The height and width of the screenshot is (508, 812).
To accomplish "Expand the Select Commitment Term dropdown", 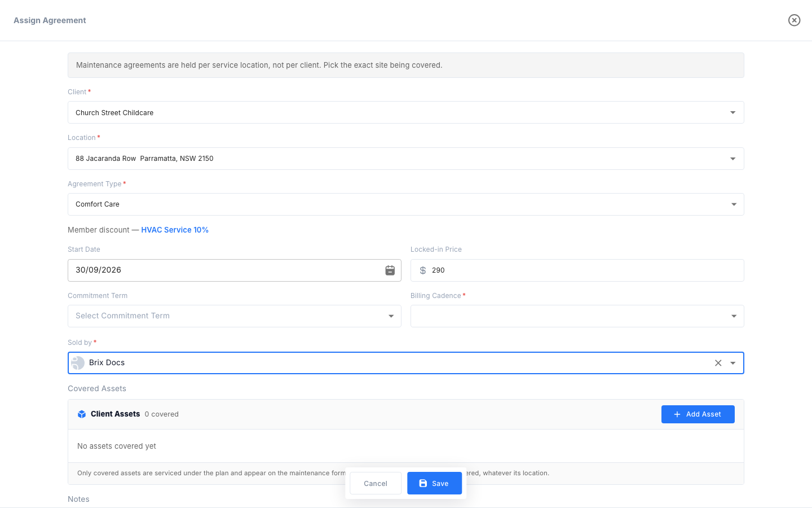I will click(235, 316).
